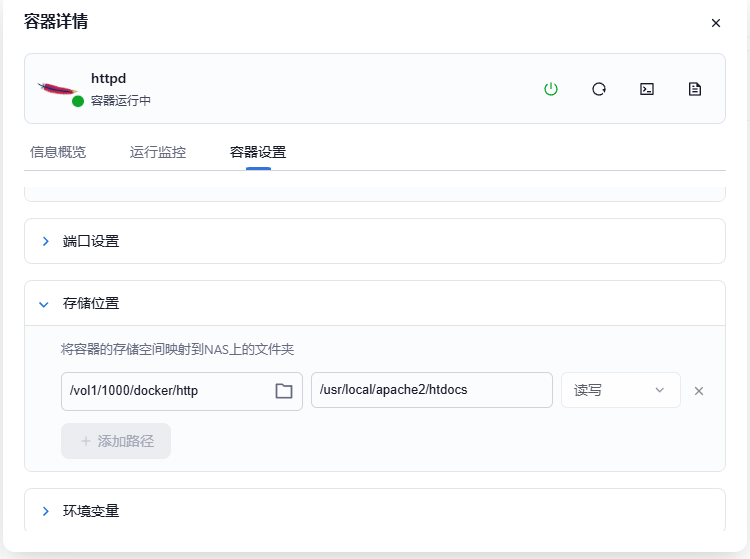Viewport: 750px width, 559px height.
Task: Select the 容器设置 tab
Action: click(258, 152)
